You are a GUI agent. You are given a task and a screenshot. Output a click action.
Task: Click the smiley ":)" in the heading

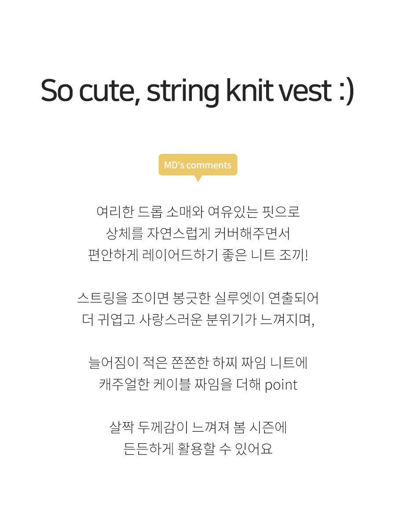point(347,91)
